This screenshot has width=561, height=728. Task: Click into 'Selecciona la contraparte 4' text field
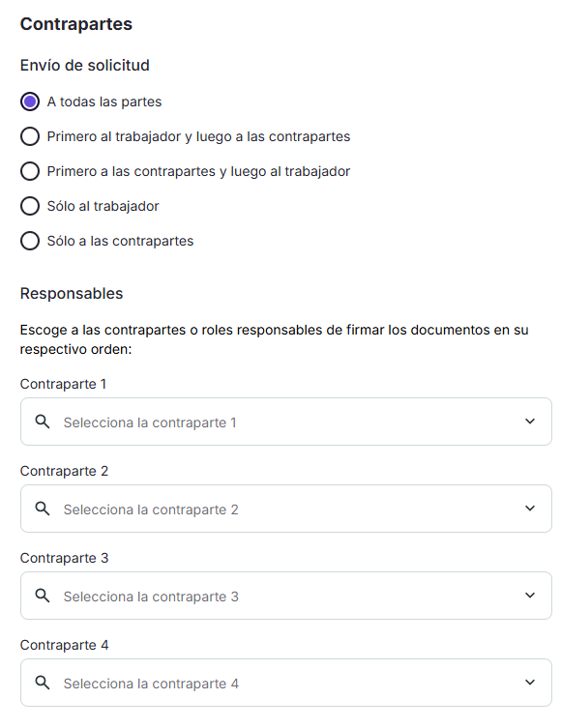coord(286,683)
